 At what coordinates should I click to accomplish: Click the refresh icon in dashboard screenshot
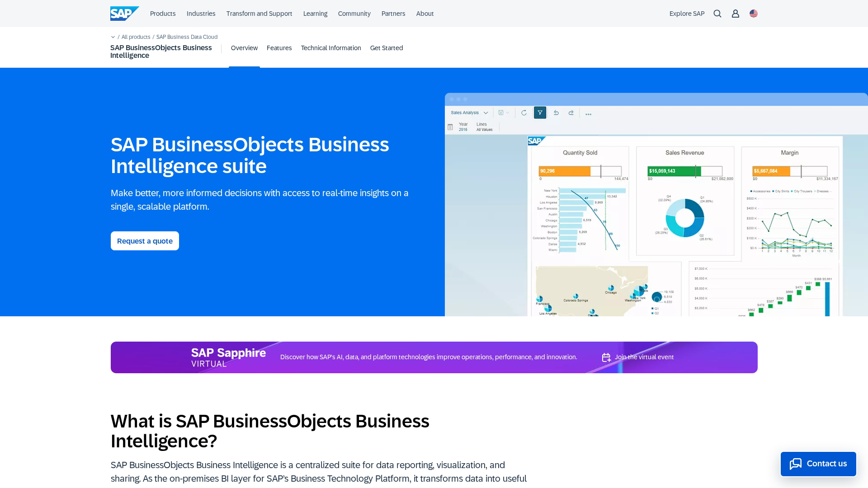click(x=524, y=113)
